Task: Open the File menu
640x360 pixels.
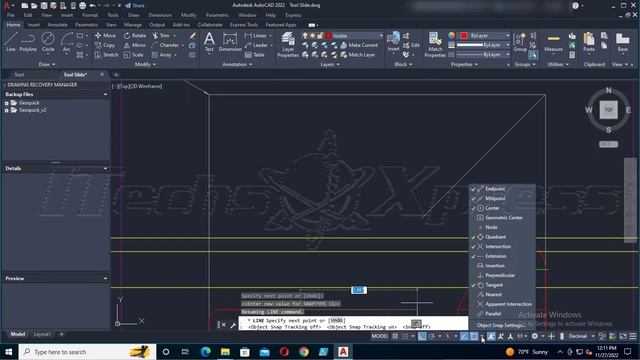Action: pos(11,15)
